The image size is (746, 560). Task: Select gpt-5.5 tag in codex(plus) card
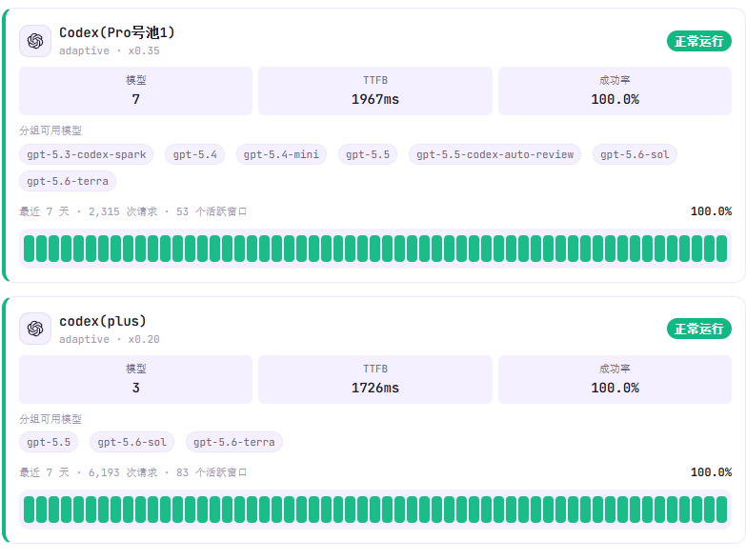tap(49, 442)
